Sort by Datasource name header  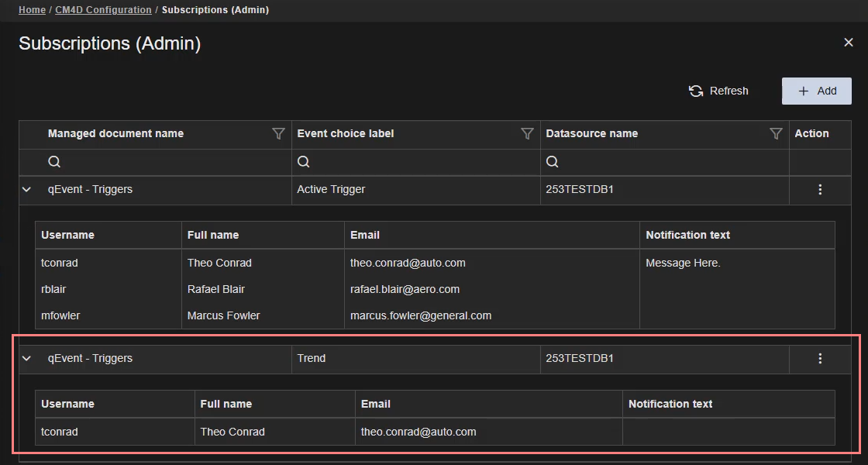pos(591,134)
